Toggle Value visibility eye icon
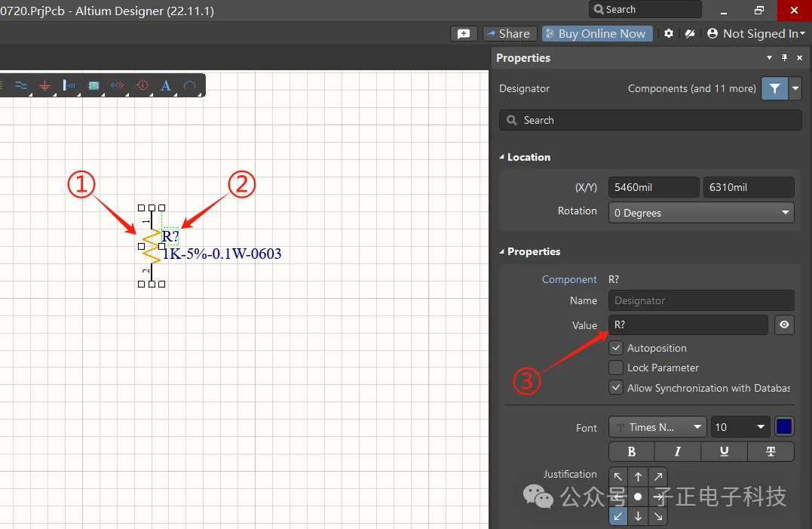Viewport: 812px width, 529px height. [785, 324]
